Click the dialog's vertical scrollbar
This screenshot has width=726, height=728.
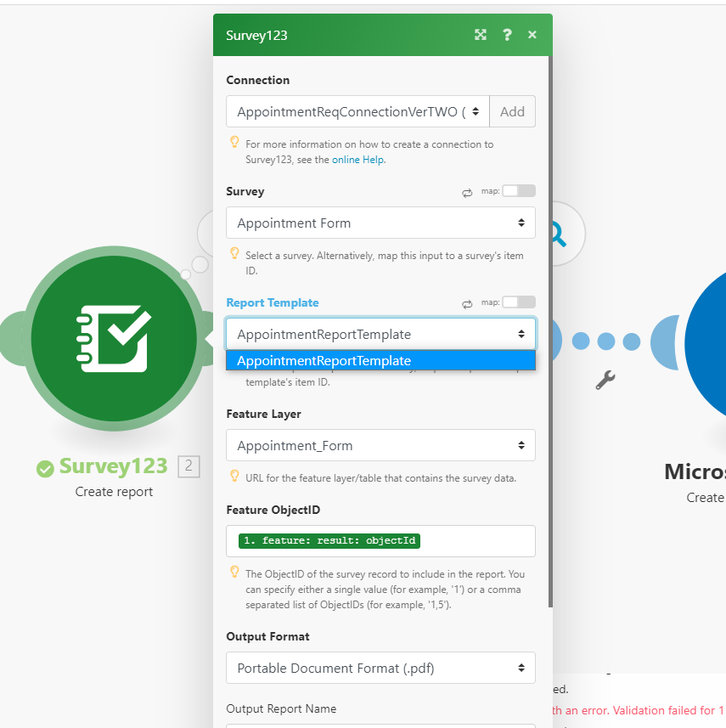(550, 331)
